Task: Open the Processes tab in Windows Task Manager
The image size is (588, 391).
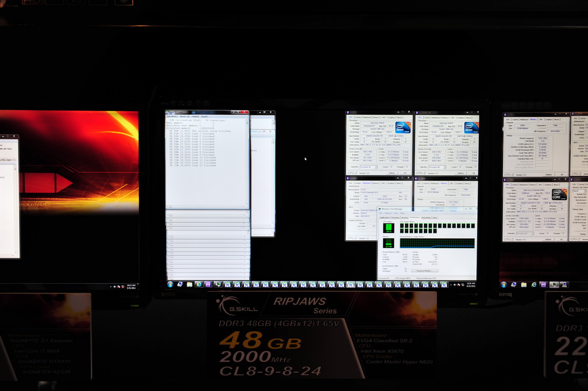Action: (396, 218)
